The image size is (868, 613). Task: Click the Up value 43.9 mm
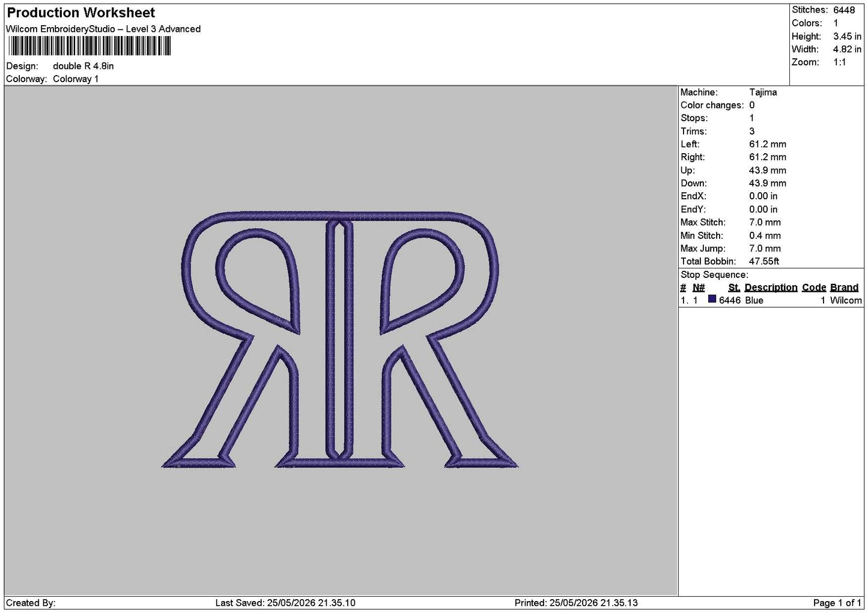[768, 171]
